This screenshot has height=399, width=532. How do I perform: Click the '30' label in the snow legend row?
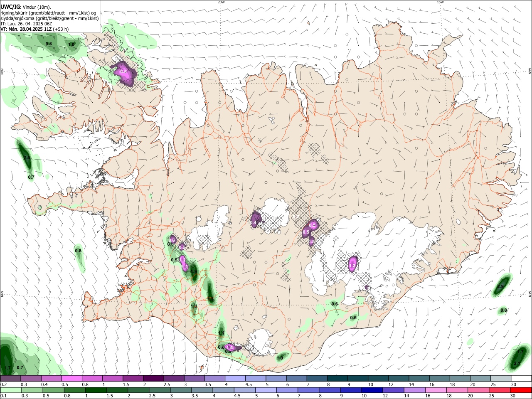(513, 384)
